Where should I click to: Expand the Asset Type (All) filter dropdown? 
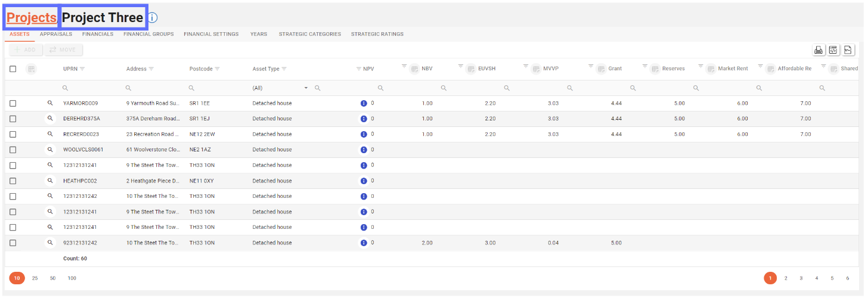[x=306, y=88]
